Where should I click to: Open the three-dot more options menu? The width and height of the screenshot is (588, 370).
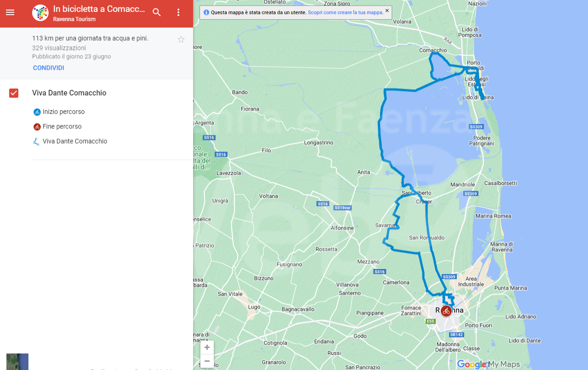179,12
